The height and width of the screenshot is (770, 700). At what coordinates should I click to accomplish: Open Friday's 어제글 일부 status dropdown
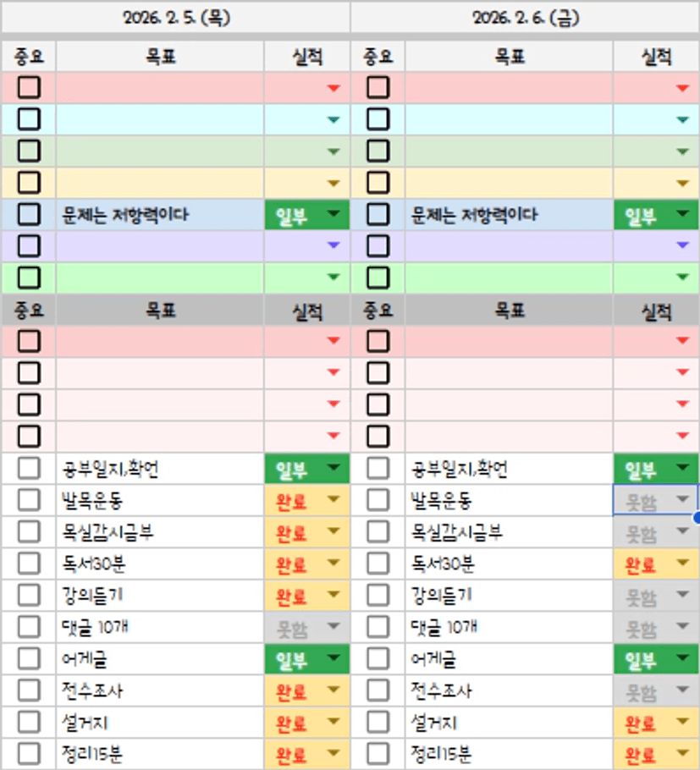[682, 659]
